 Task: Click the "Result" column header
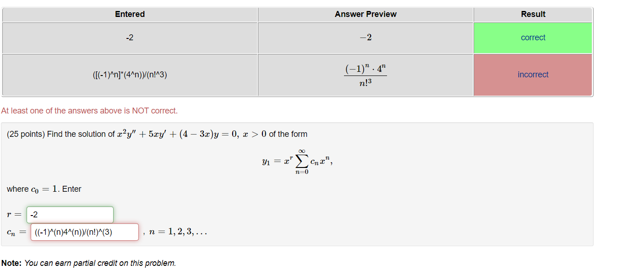pos(533,14)
